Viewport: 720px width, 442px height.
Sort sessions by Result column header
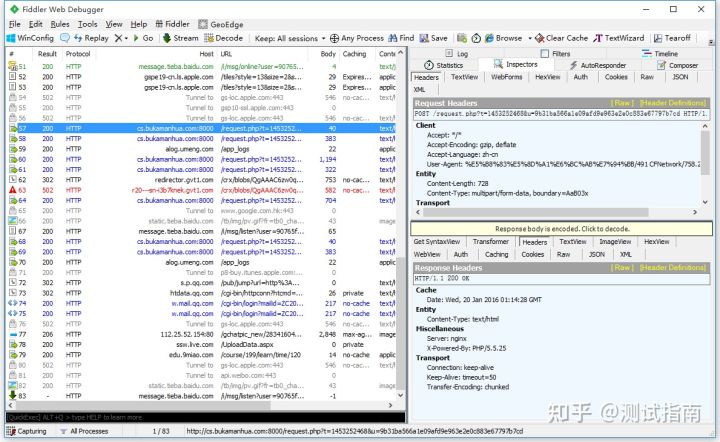[x=47, y=54]
